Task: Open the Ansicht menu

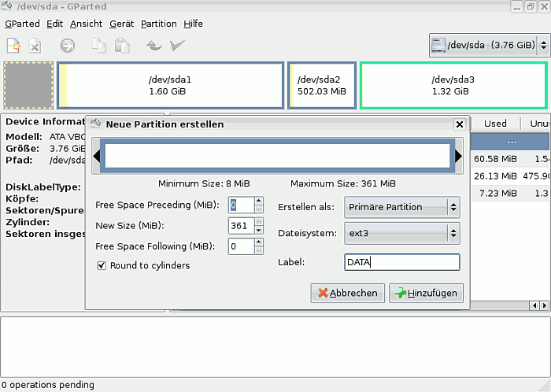Action: pyautogui.click(x=86, y=24)
